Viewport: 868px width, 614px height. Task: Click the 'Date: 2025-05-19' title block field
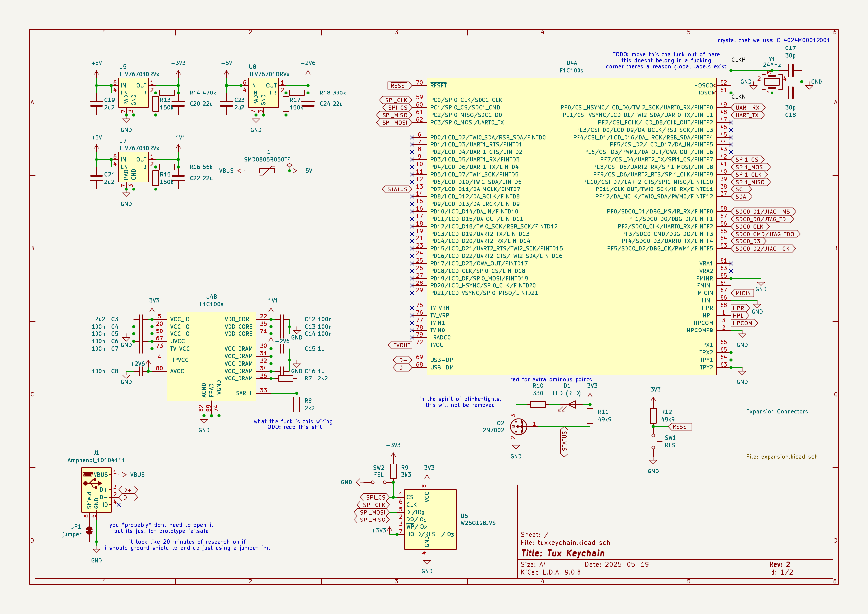(x=617, y=564)
